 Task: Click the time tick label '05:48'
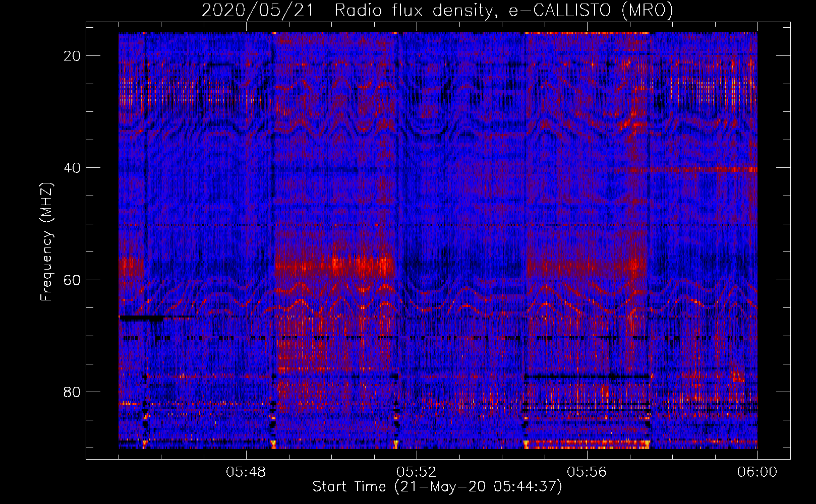pos(246,472)
